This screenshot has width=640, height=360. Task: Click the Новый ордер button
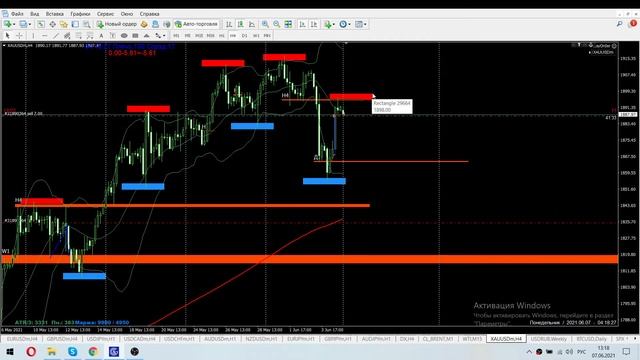(x=116, y=24)
